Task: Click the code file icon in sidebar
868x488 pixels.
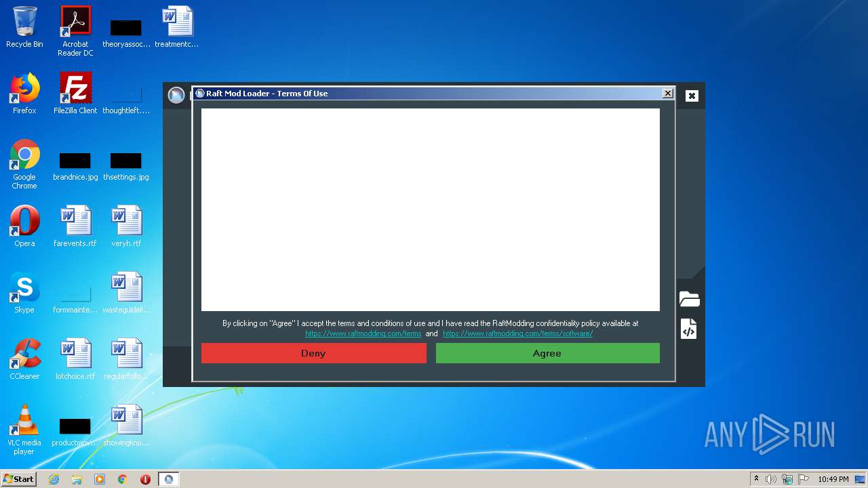Action: click(x=688, y=329)
